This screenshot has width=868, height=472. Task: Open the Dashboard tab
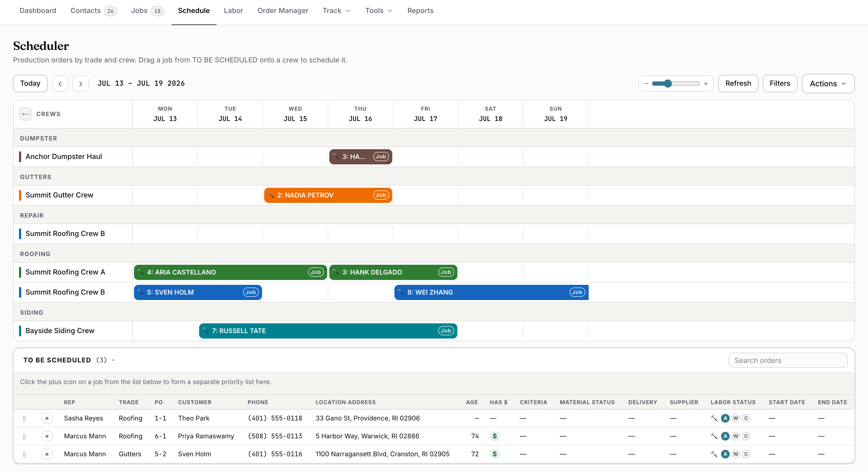(x=38, y=11)
